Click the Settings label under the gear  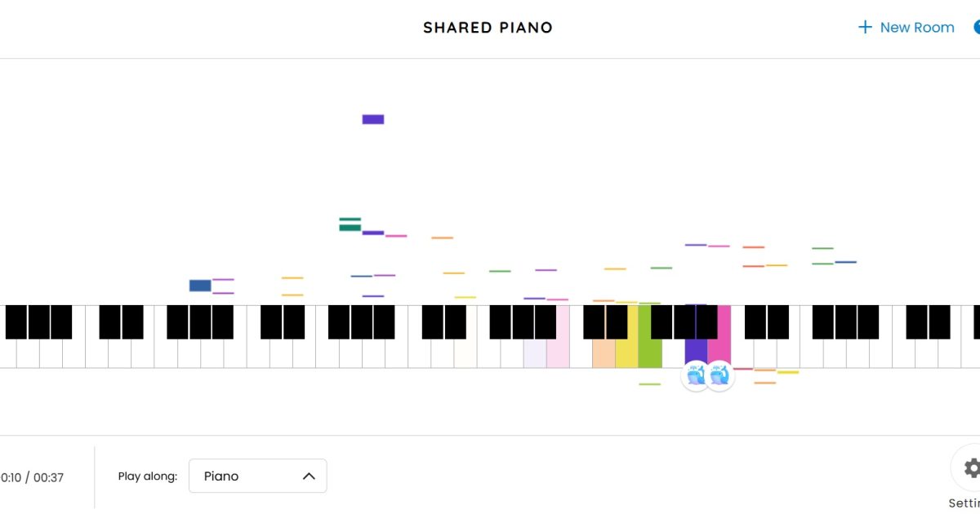coord(965,503)
